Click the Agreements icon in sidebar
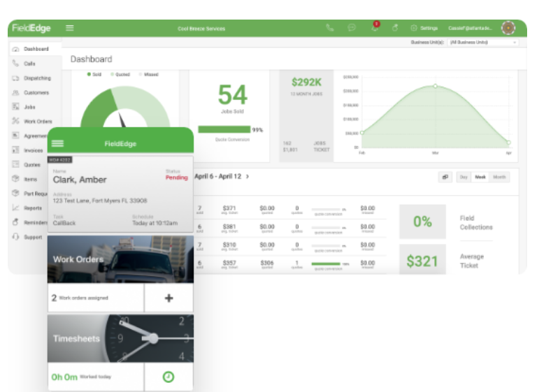553x392 pixels. coord(15,136)
